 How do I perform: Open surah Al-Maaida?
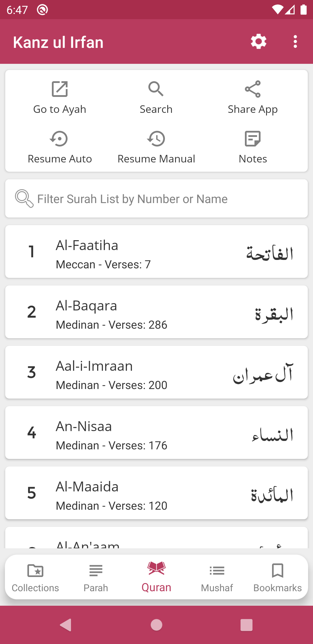click(x=156, y=493)
